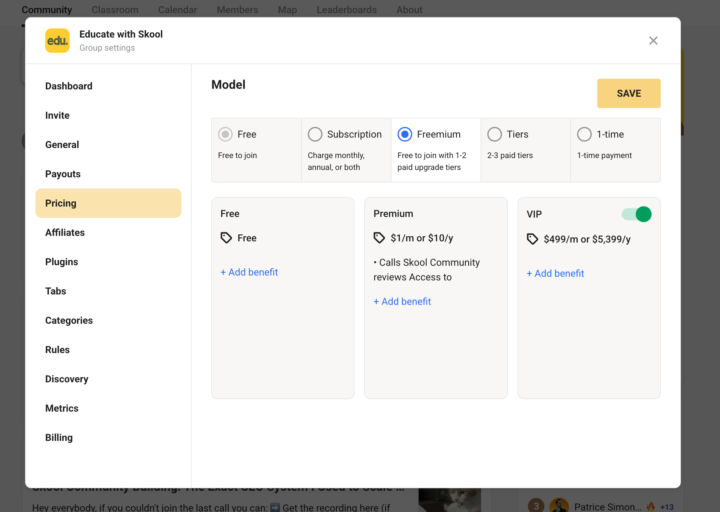Open the Billing settings section

coord(58,437)
